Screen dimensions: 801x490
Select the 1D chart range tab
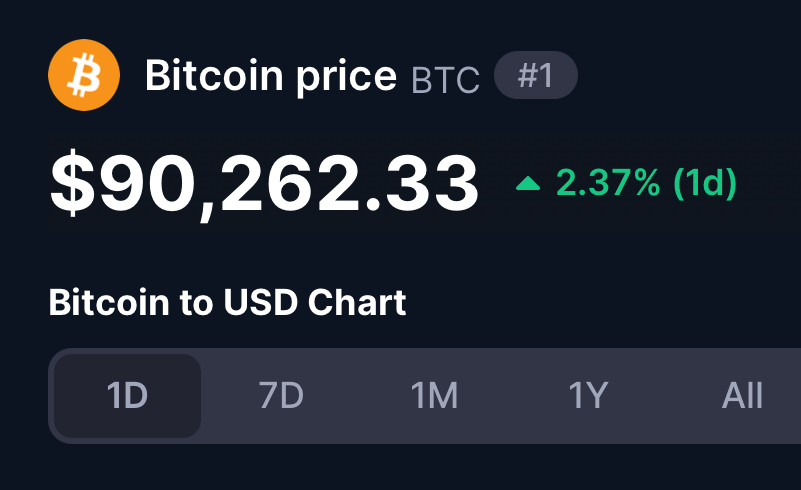(127, 395)
